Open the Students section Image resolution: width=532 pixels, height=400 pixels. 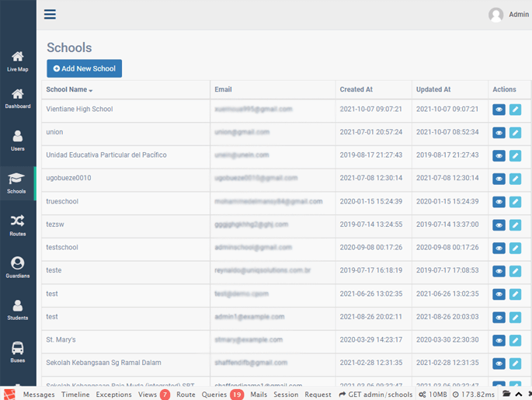click(x=18, y=310)
